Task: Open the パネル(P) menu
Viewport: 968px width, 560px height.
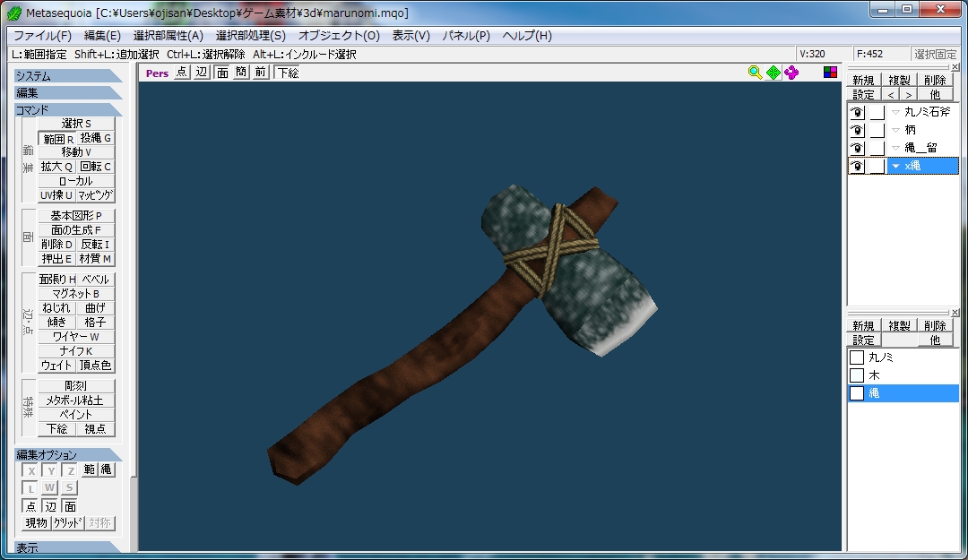Action: [x=466, y=36]
